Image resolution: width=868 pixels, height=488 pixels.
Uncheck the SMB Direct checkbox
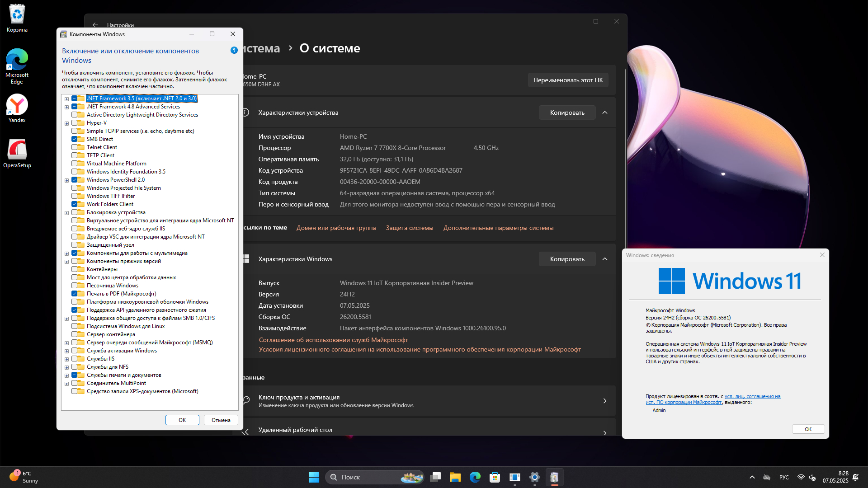pos(75,139)
